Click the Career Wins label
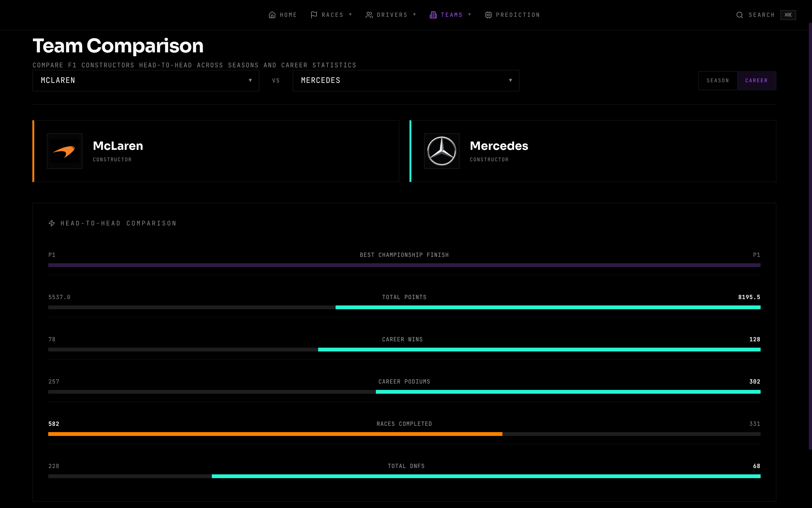The width and height of the screenshot is (812, 508). (x=402, y=339)
